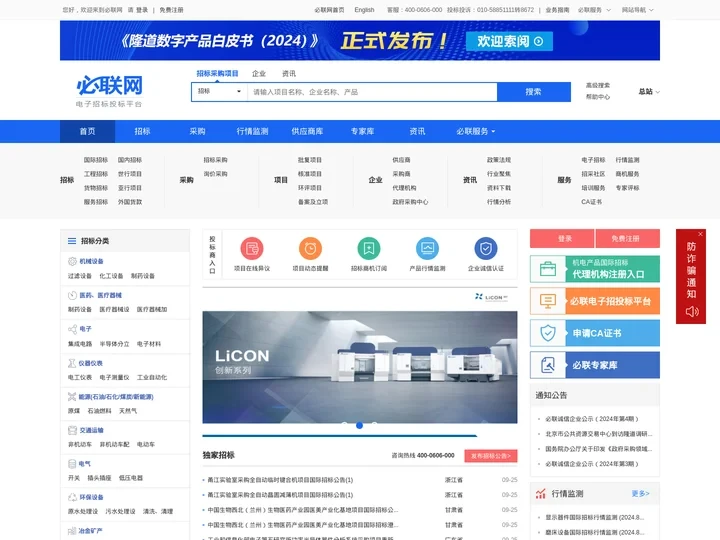Open the 招标 search type dropdown
This screenshot has height=540, width=720.
(x=219, y=91)
